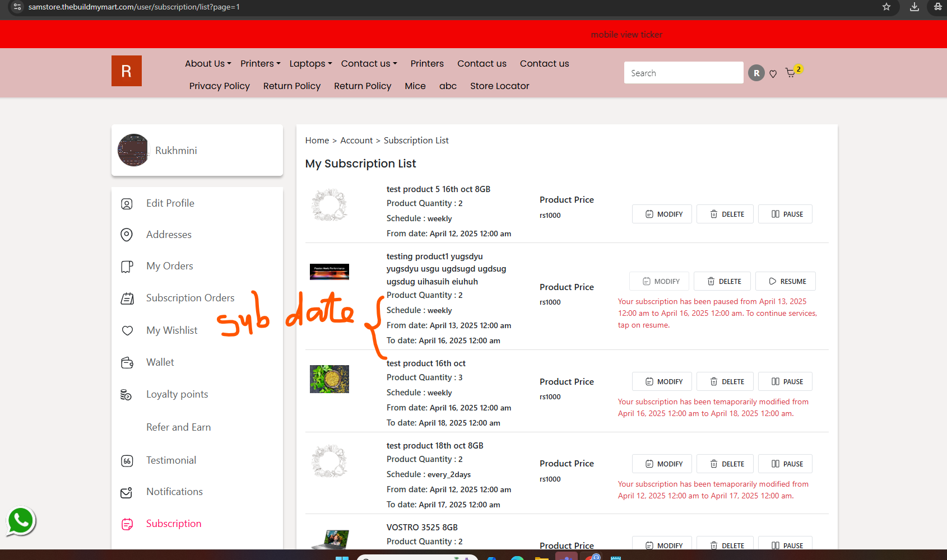Open the Privacy Policy nav link
Image resolution: width=947 pixels, height=560 pixels.
pyautogui.click(x=220, y=86)
